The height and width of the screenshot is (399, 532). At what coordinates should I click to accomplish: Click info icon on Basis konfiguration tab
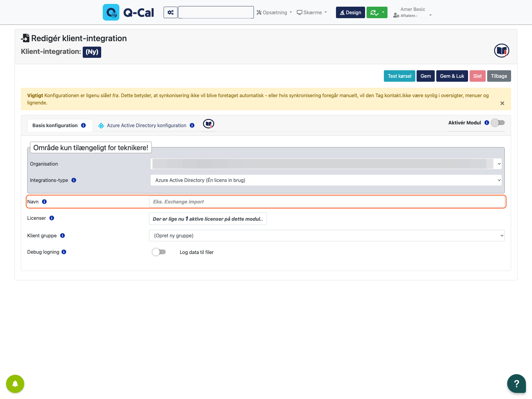pos(83,125)
